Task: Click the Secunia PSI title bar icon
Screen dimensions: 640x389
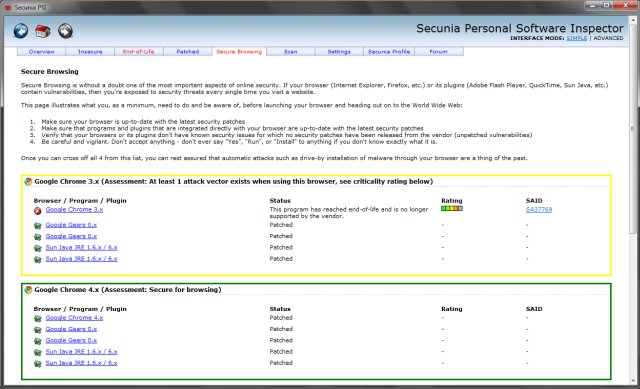Action: coord(8,7)
